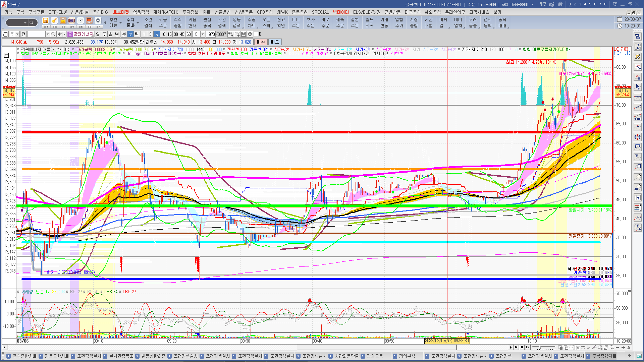Screen dimensions: 644x362
Task: Select the arrow cursor tool in right sidebar
Action: point(638,87)
